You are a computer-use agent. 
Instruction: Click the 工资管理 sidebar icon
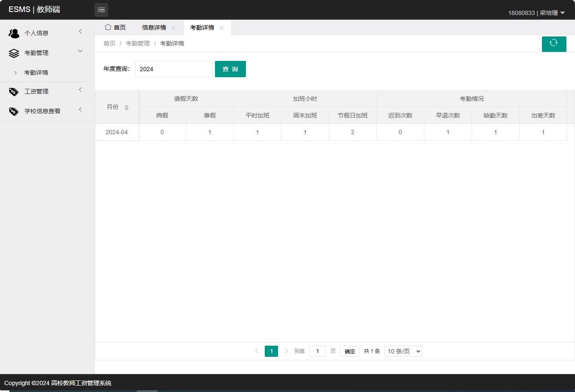coord(14,91)
